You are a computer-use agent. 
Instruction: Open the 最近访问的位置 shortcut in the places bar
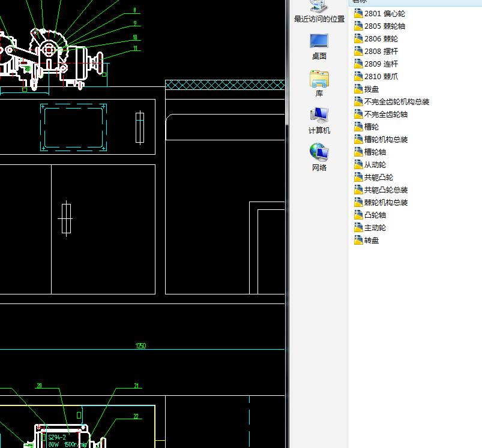click(x=319, y=11)
